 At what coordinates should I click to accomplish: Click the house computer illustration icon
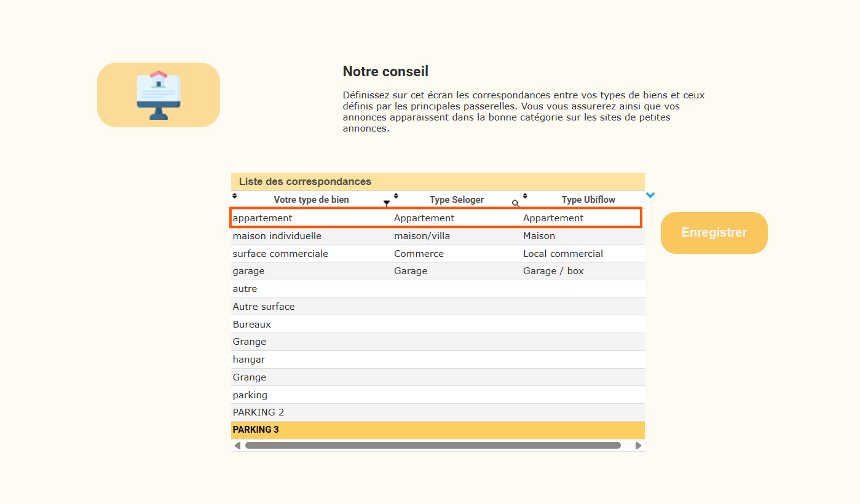[x=159, y=95]
